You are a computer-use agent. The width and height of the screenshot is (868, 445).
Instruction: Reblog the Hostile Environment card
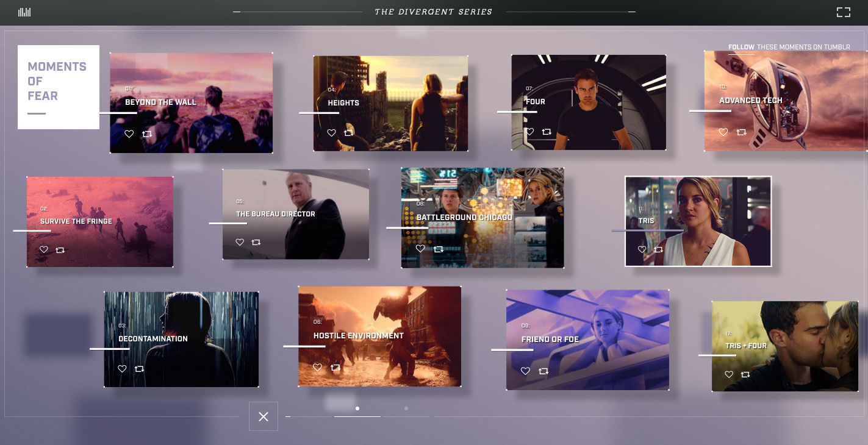click(x=335, y=368)
